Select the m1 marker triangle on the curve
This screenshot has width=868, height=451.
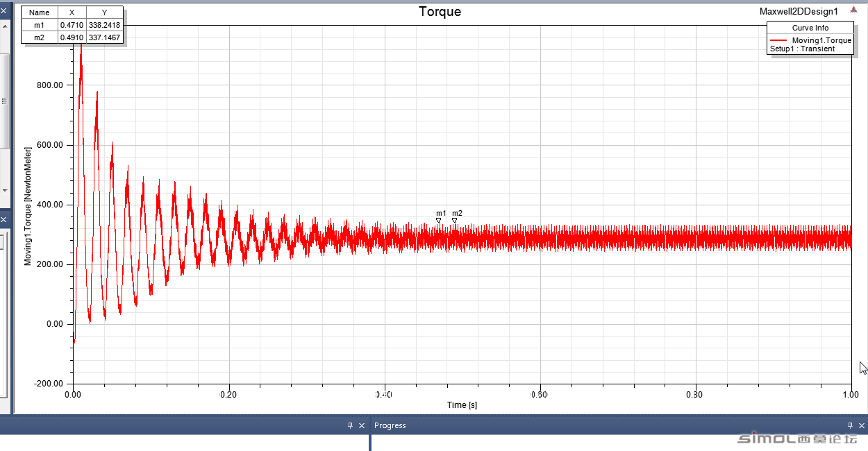click(439, 221)
